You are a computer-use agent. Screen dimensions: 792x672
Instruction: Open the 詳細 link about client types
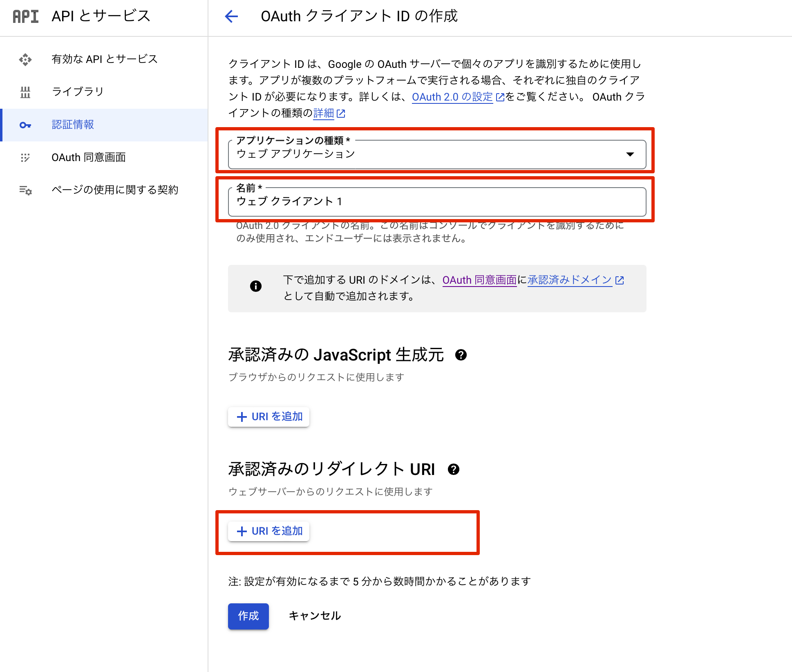[324, 113]
